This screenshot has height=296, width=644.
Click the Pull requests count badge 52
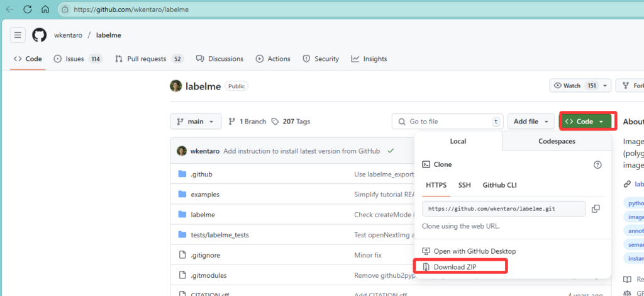click(177, 59)
